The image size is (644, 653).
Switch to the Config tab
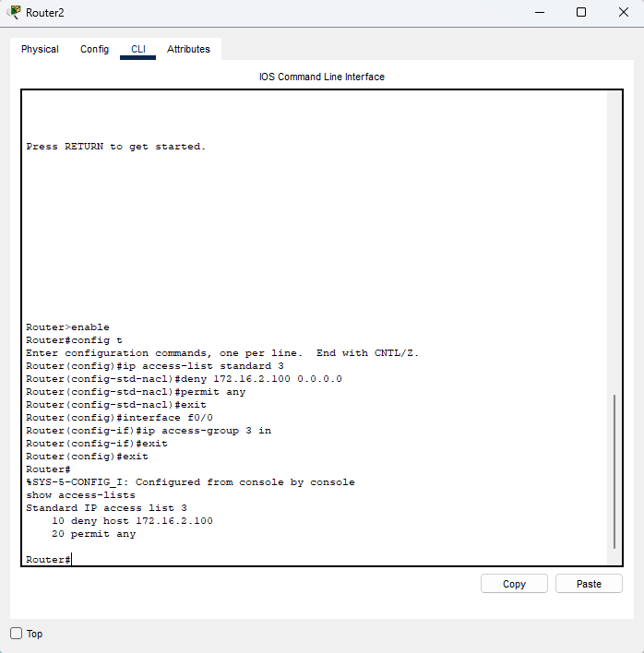(x=94, y=49)
